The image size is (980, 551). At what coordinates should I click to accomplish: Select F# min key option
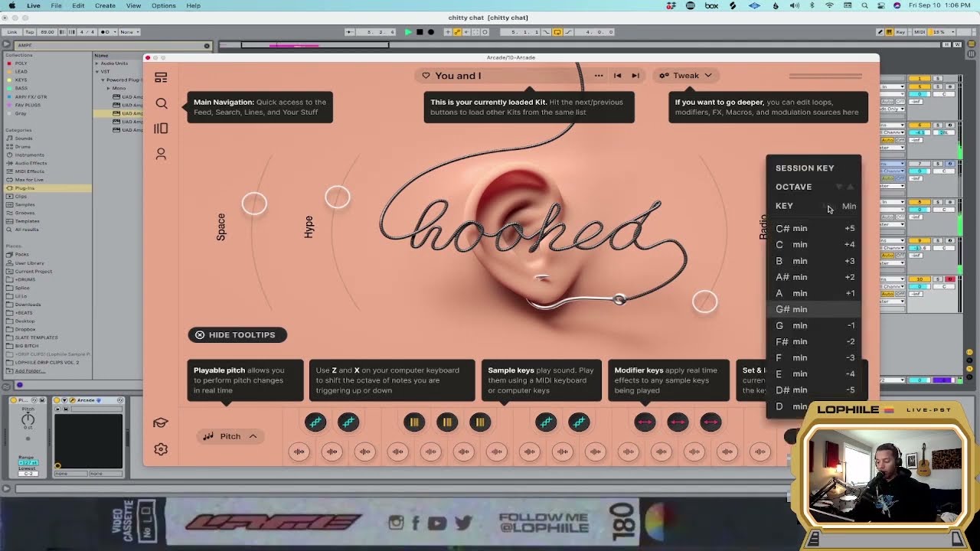pos(814,341)
